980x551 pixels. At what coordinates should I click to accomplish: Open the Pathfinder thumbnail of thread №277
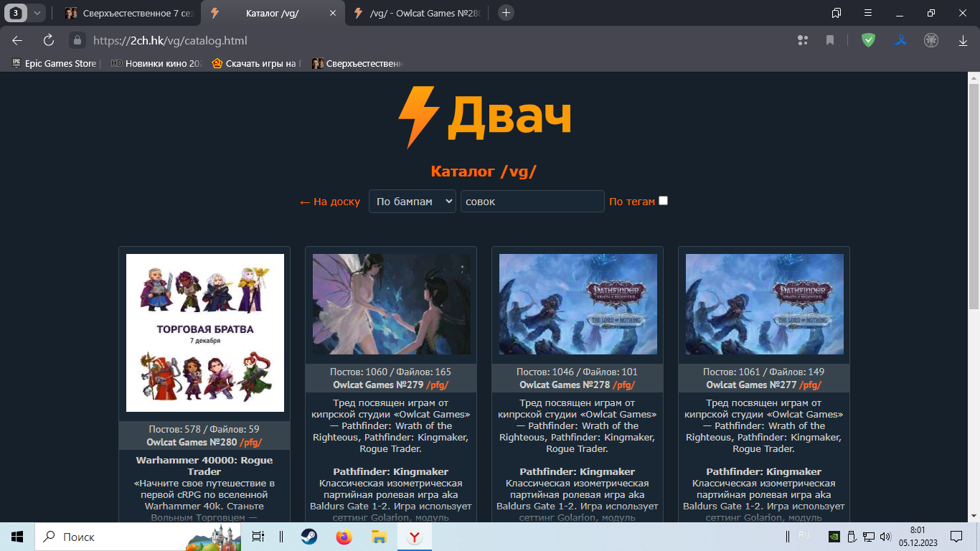[x=765, y=304]
